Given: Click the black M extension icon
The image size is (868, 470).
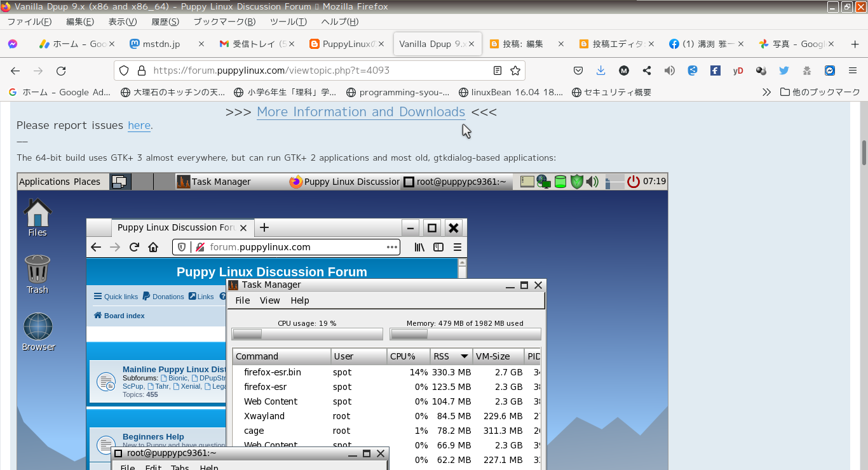Looking at the screenshot, I should pos(624,71).
